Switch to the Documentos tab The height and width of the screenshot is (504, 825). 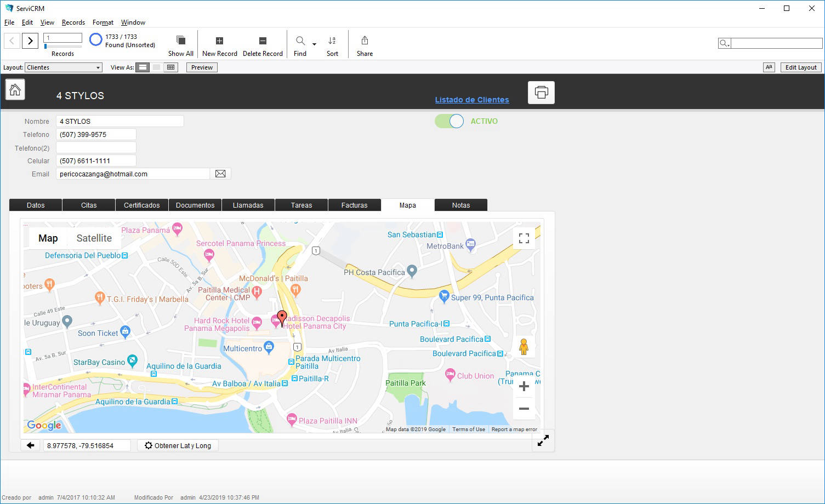pos(195,205)
